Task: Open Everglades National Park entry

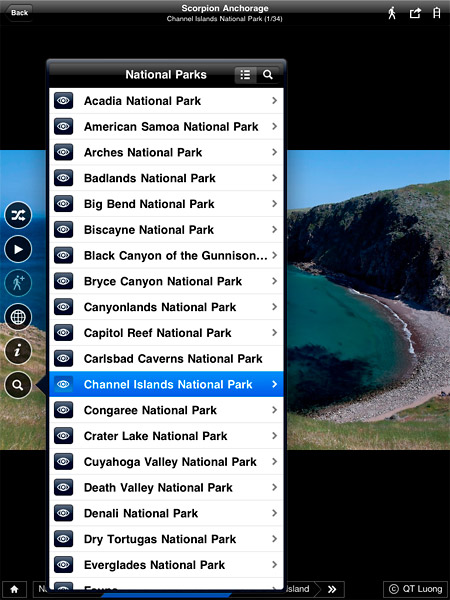Action: (x=166, y=564)
